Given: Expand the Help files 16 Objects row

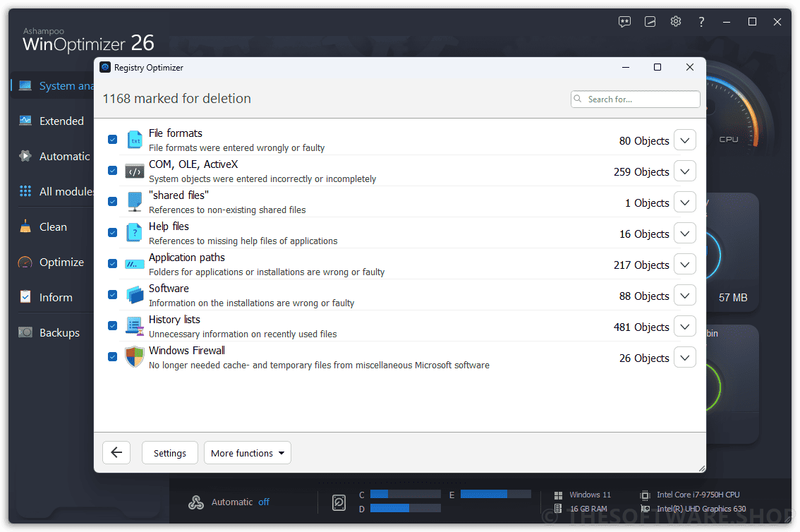Looking at the screenshot, I should click(x=685, y=234).
